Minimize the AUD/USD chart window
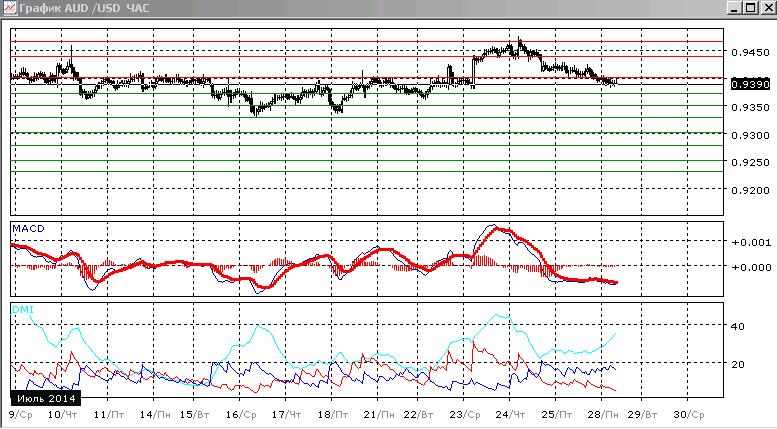777x429 pixels. (x=734, y=8)
